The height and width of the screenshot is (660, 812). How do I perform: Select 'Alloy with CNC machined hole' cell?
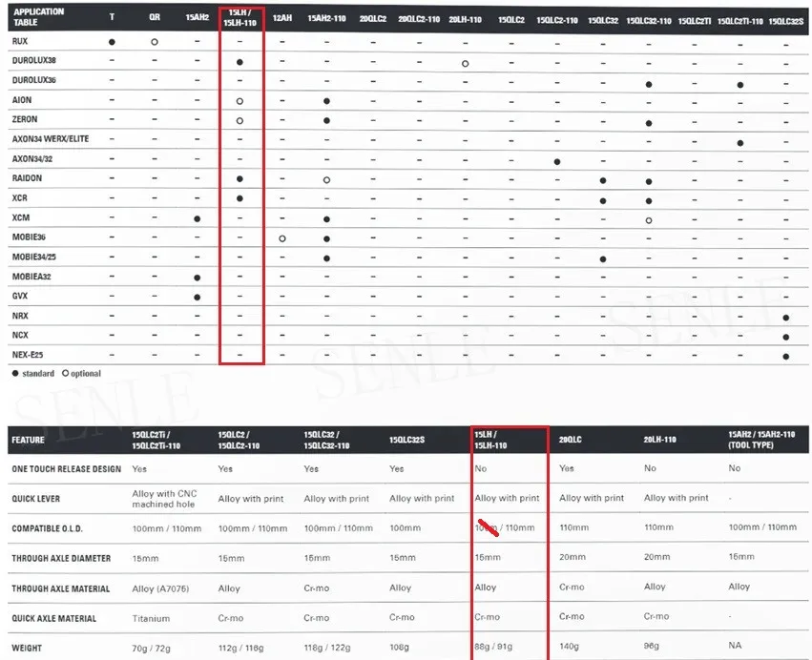(164, 499)
